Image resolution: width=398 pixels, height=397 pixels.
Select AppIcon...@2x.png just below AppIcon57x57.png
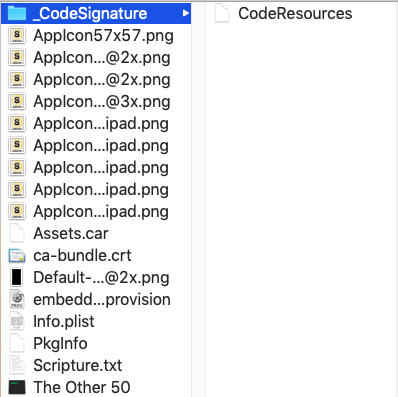point(102,58)
